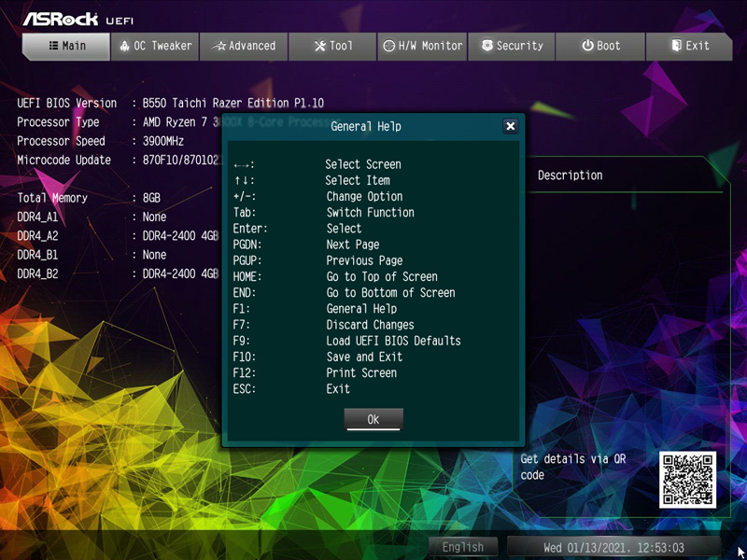The width and height of the screenshot is (747, 560).
Task: Click the Processor Speed 3900MHz value
Action: click(162, 142)
